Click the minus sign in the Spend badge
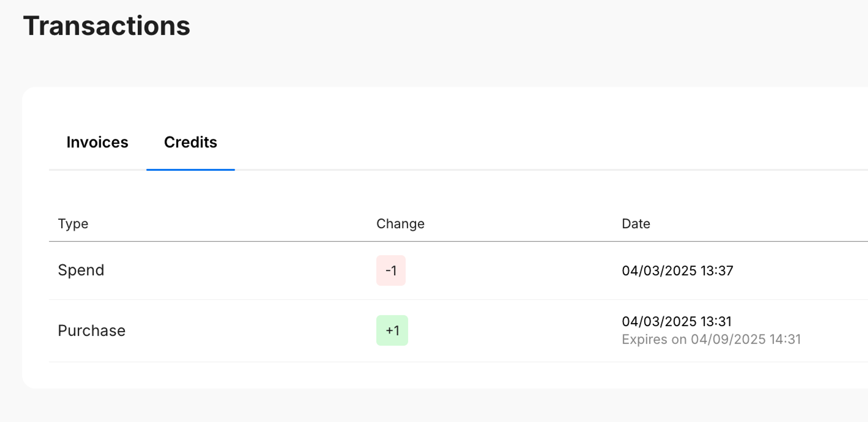The width and height of the screenshot is (868, 422). click(x=388, y=271)
